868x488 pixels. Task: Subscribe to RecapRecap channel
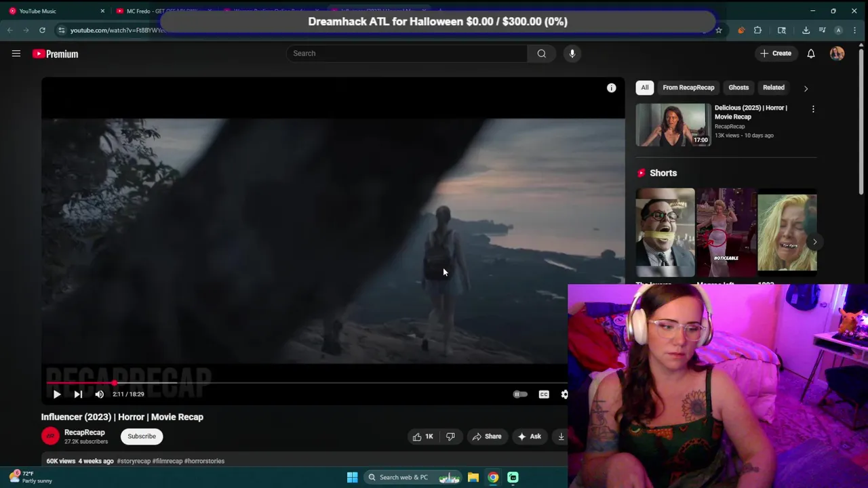(x=142, y=436)
